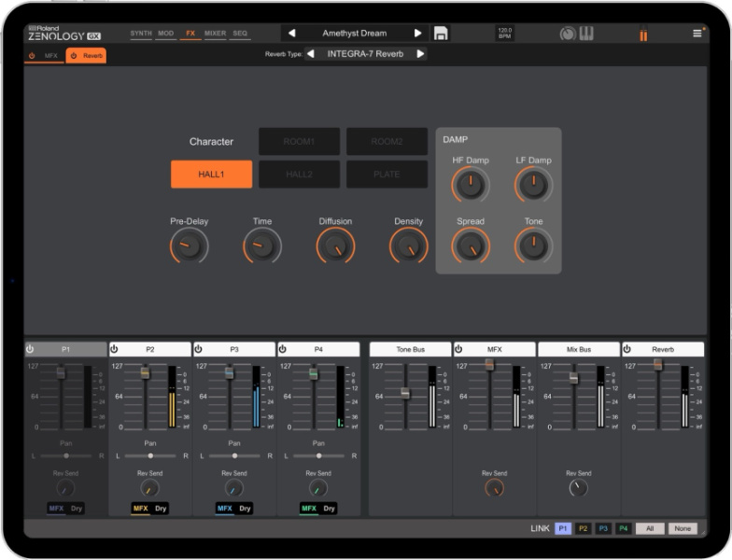
Task: Switch to the MFX sub-tab
Action: (x=50, y=56)
